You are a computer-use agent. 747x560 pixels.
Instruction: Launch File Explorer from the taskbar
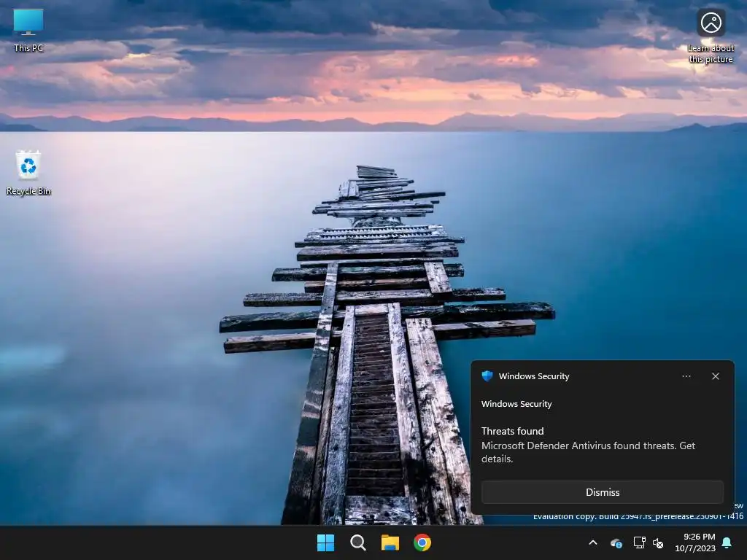click(390, 542)
